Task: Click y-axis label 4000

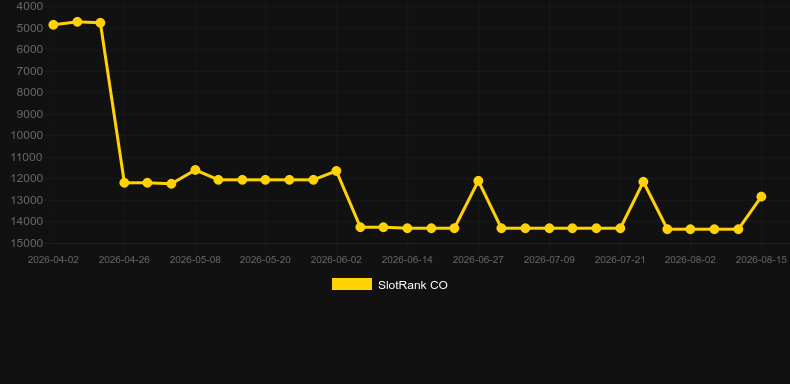Action: [x=30, y=7]
